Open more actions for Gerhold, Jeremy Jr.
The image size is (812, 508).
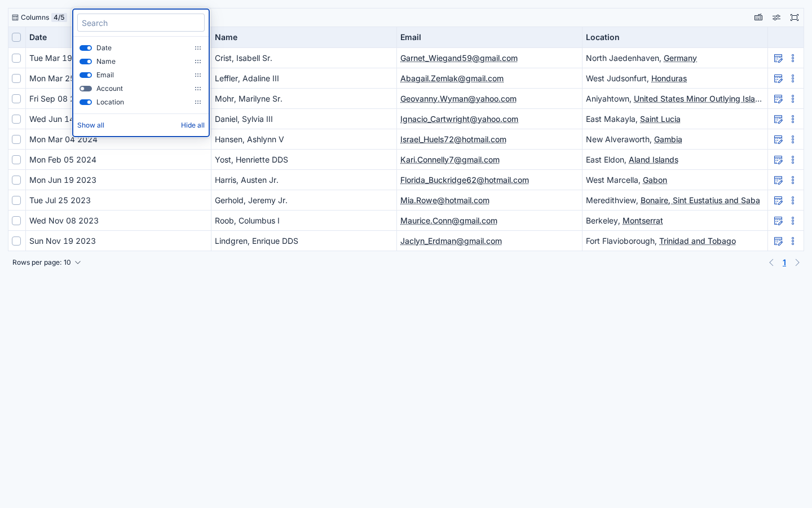click(793, 200)
